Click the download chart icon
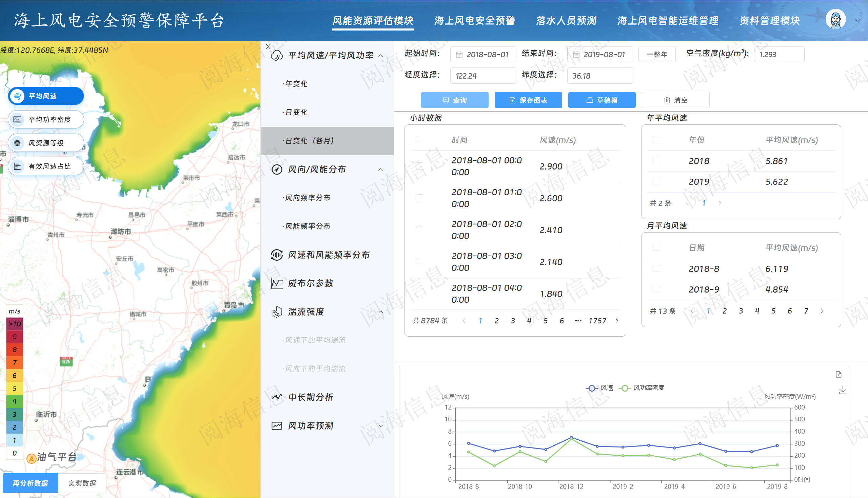This screenshot has width=868, height=498. 843,390
